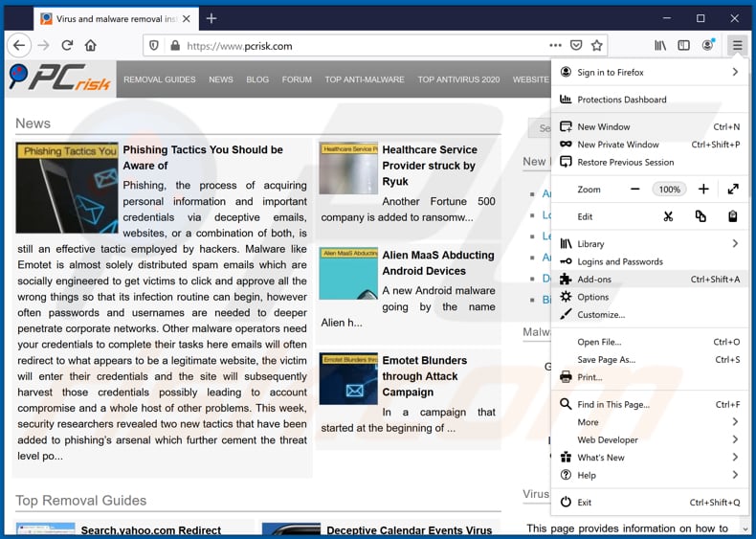The height and width of the screenshot is (539, 756).
Task: Save page to Pocket icon
Action: point(576,45)
